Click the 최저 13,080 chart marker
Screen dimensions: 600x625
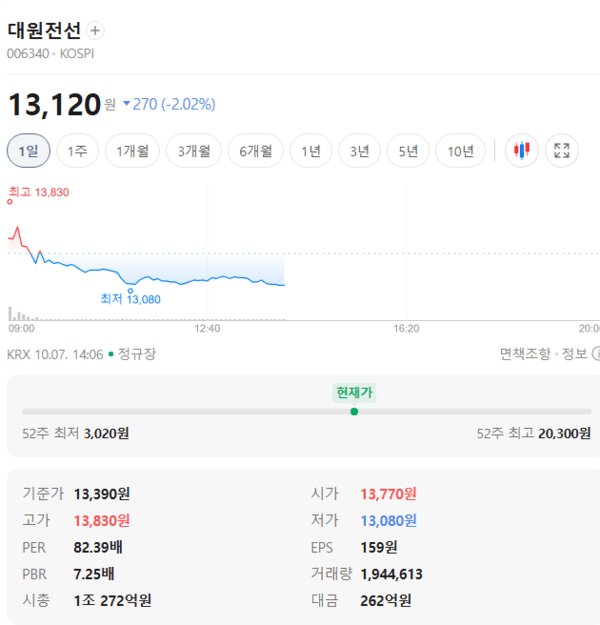point(130,291)
